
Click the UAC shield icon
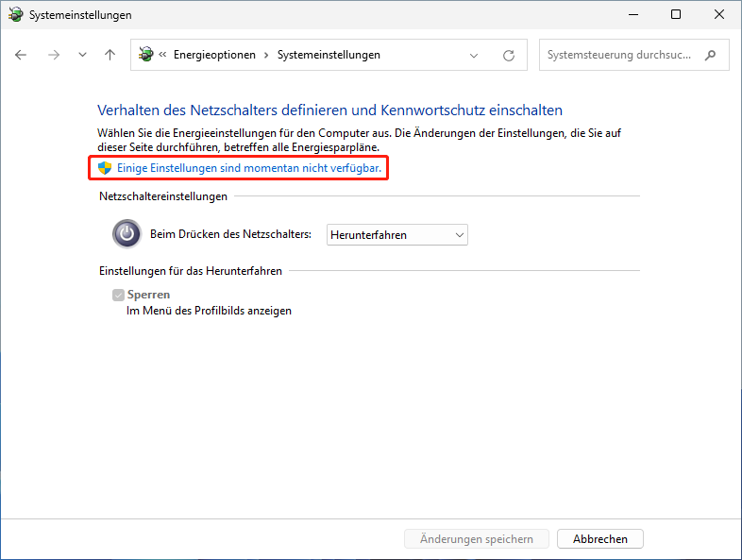105,167
